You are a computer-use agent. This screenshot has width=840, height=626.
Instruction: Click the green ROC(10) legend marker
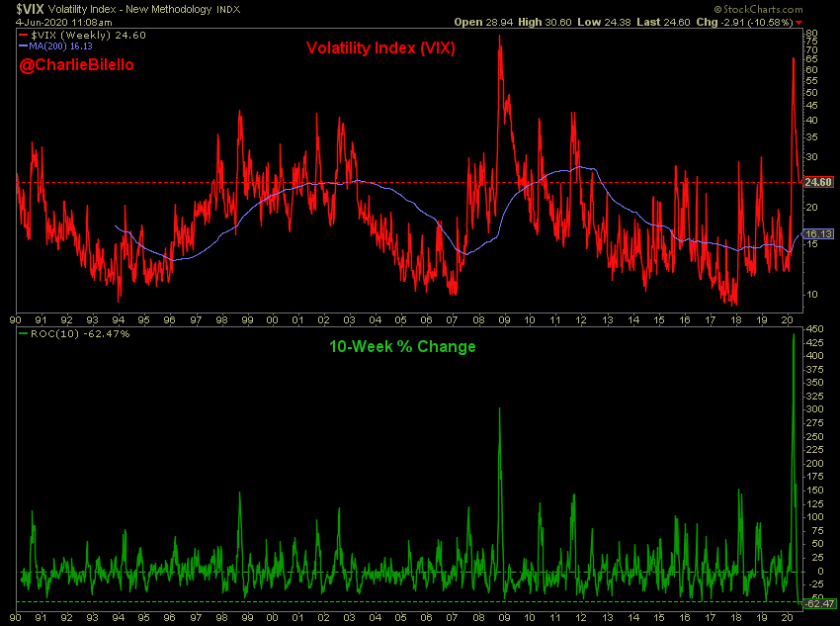[x=22, y=332]
